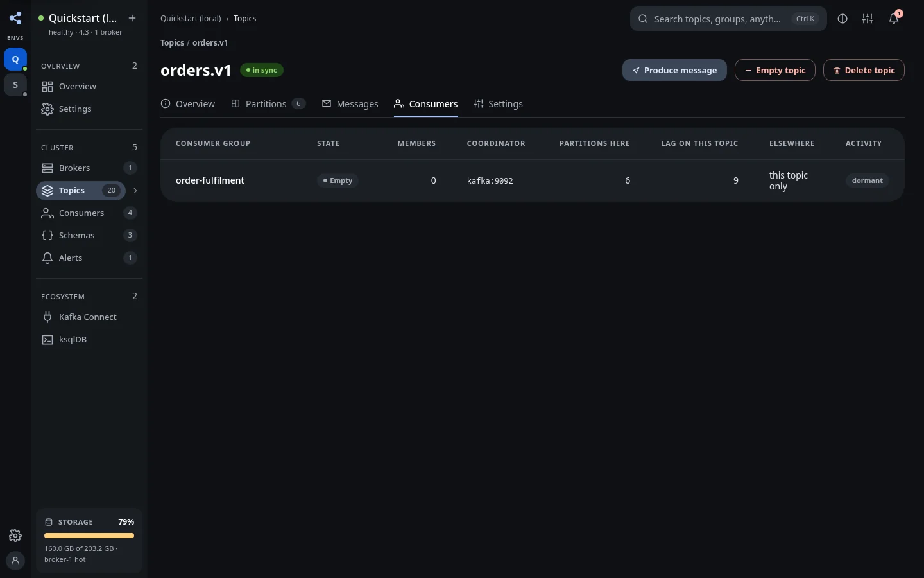
Task: Open Schemas in the sidebar
Action: pyautogui.click(x=89, y=236)
